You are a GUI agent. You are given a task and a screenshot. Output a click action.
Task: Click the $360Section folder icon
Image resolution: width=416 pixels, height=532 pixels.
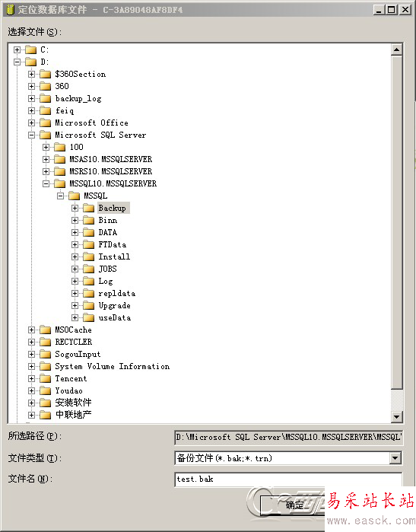click(45, 75)
